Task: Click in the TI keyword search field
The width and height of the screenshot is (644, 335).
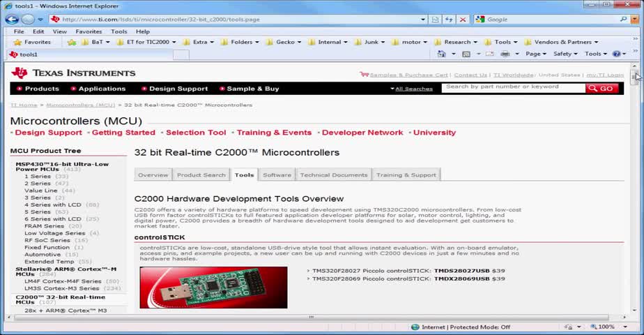Action: click(x=514, y=87)
